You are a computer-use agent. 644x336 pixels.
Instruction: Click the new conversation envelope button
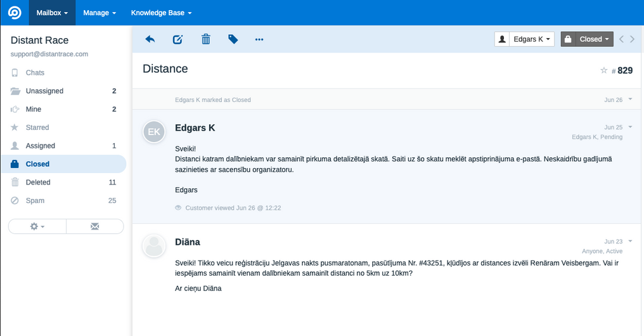click(x=95, y=226)
